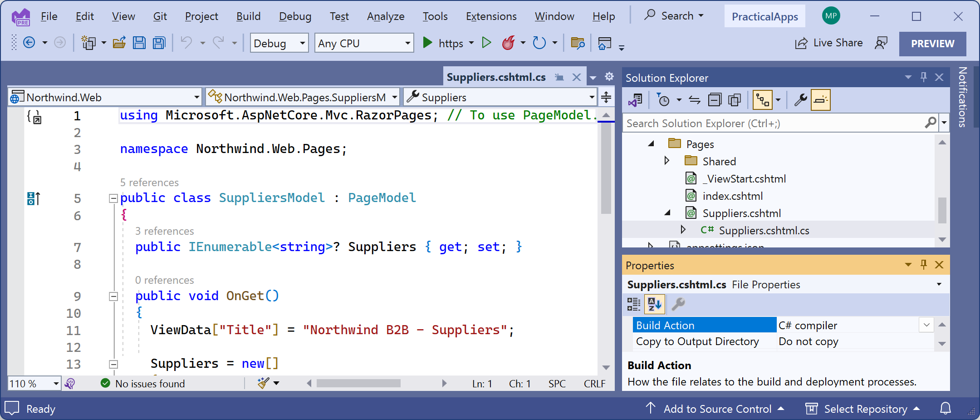Click Sync with Active Document icon

(x=694, y=100)
